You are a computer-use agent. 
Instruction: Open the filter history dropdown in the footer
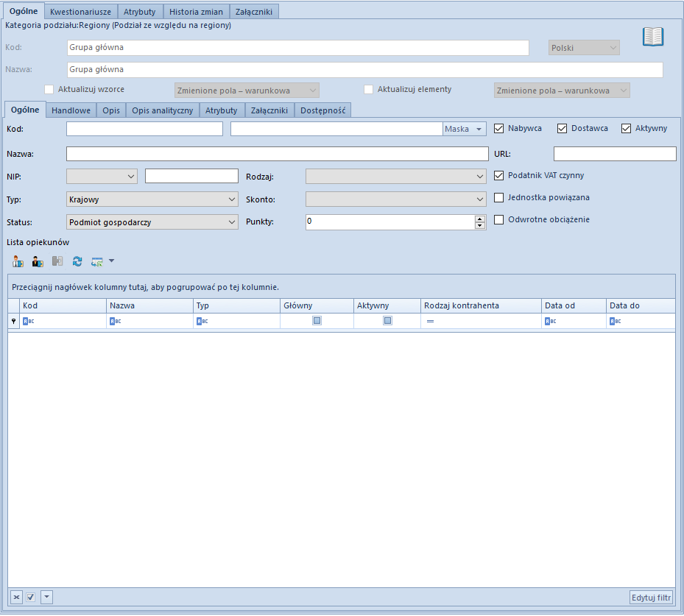(46, 598)
